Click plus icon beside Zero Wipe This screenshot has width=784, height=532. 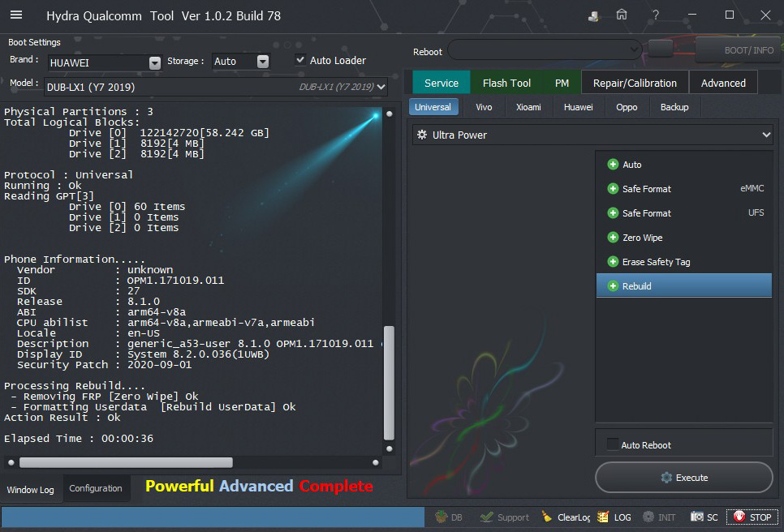point(613,238)
